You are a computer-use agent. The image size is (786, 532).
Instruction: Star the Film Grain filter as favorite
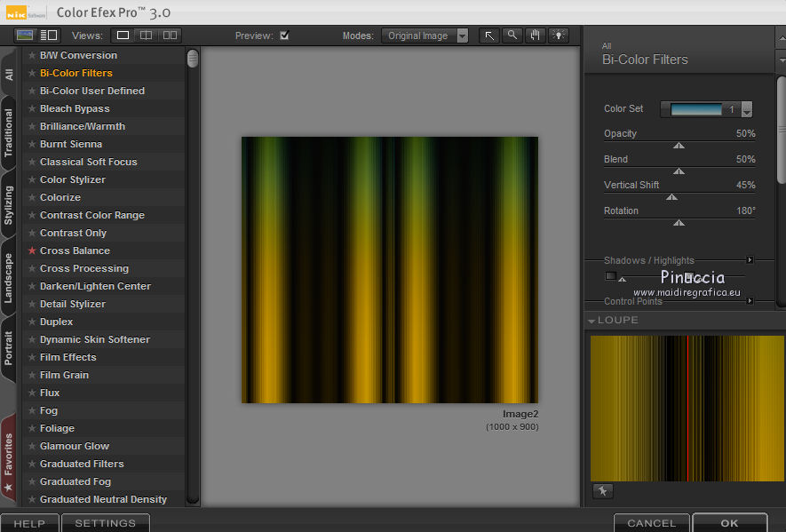(x=32, y=375)
